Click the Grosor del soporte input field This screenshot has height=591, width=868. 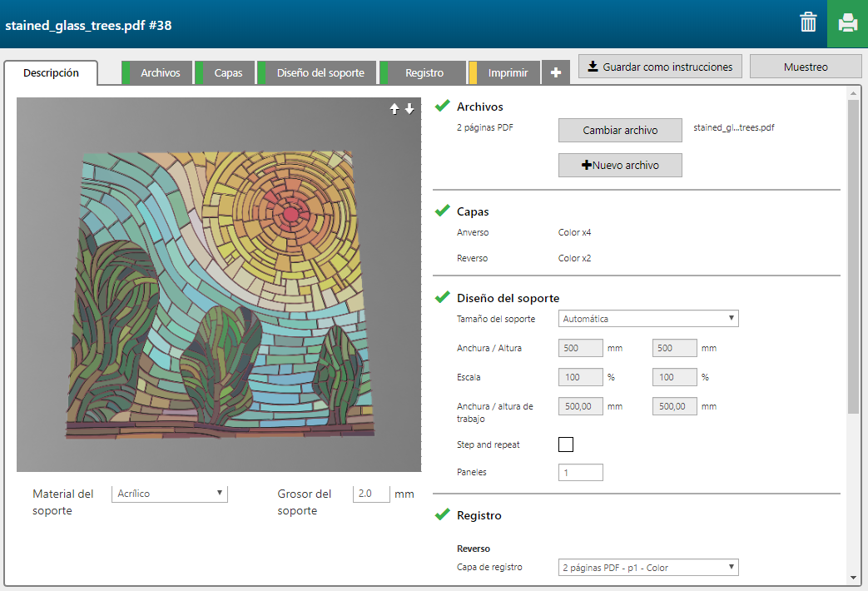pos(371,494)
